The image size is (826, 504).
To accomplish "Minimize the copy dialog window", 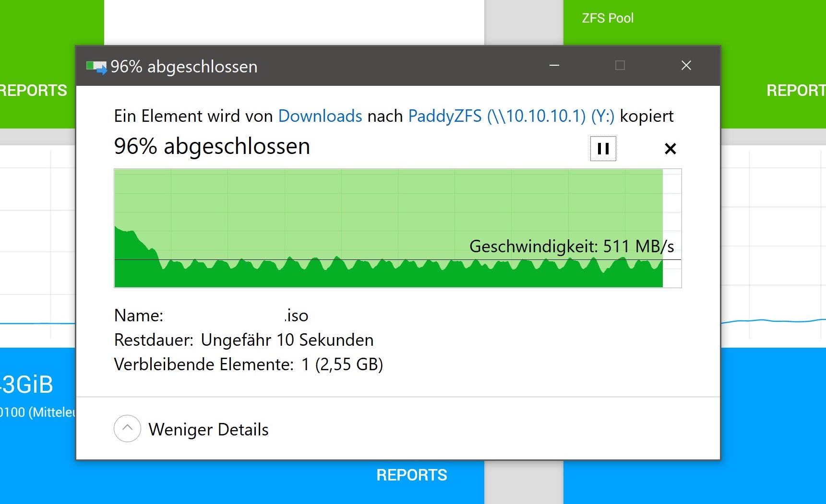I will pos(554,65).
